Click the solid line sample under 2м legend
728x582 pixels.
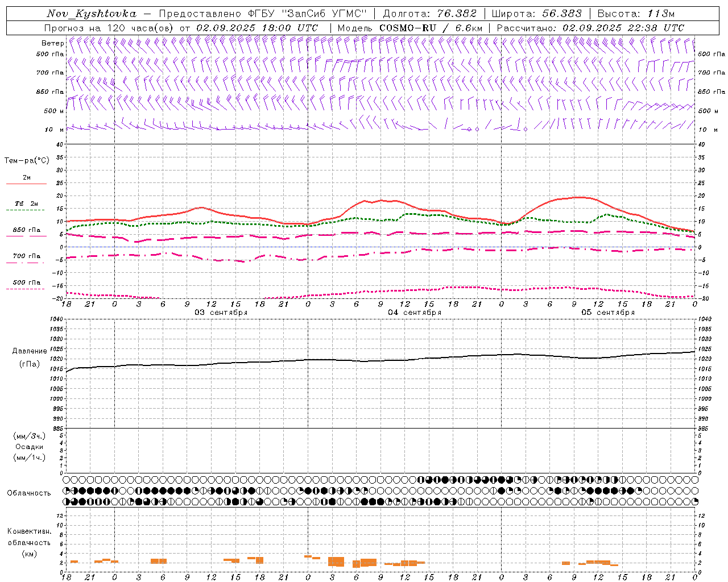(x=26, y=184)
